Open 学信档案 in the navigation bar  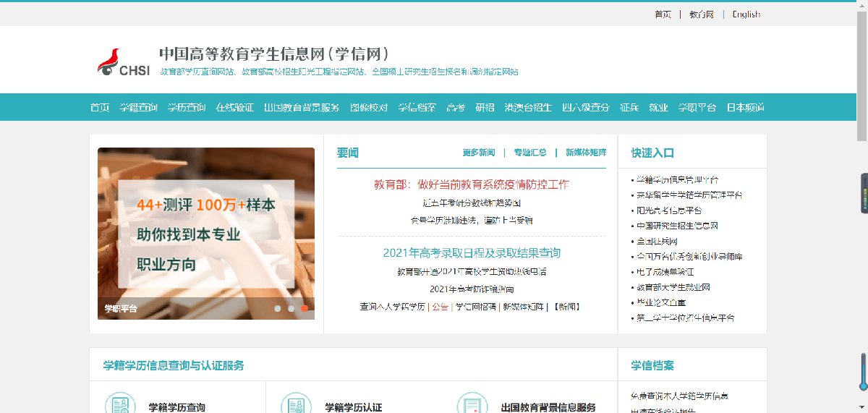[x=417, y=107]
